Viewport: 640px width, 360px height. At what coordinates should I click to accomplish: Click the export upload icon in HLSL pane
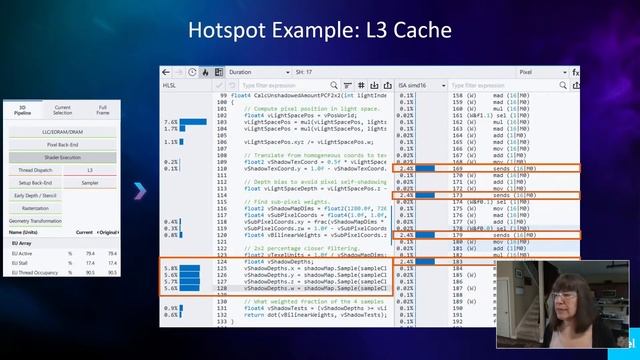coord(388,85)
